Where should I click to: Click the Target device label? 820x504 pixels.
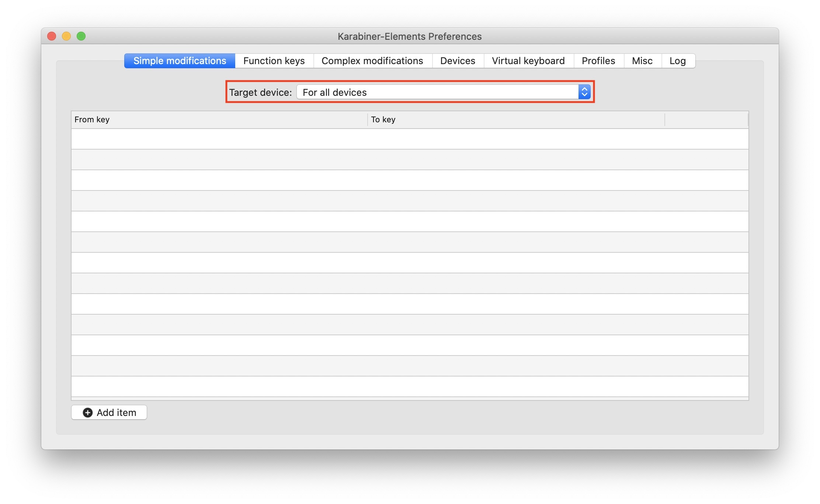(260, 92)
